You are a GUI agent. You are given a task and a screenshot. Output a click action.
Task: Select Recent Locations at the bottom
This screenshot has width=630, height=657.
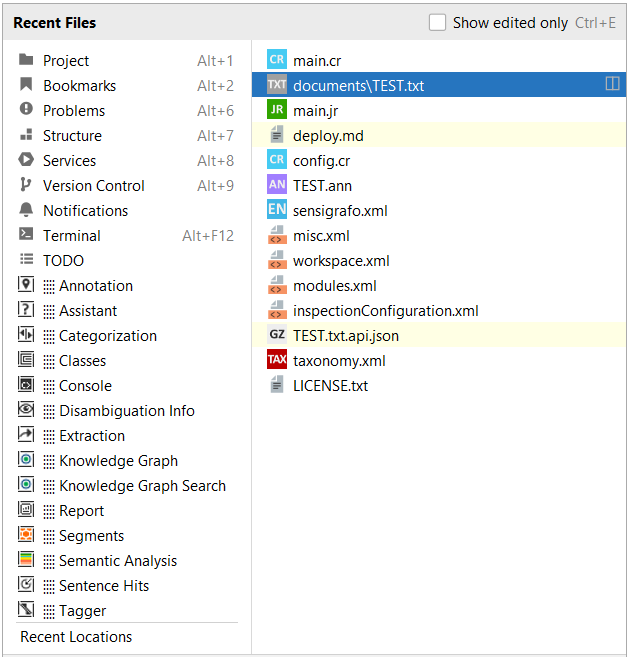76,637
